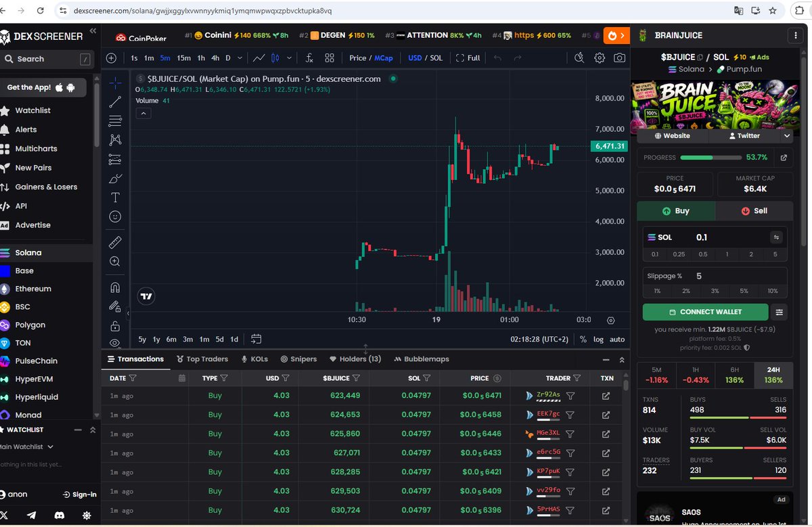The height and width of the screenshot is (527, 812).
Task: Collapse the indicator legend chevron
Action: click(x=143, y=114)
